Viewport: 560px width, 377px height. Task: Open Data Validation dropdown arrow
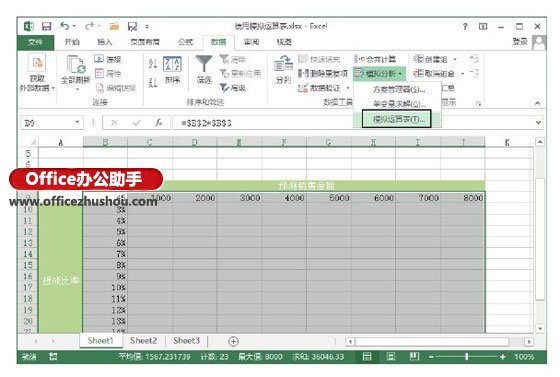pos(348,88)
